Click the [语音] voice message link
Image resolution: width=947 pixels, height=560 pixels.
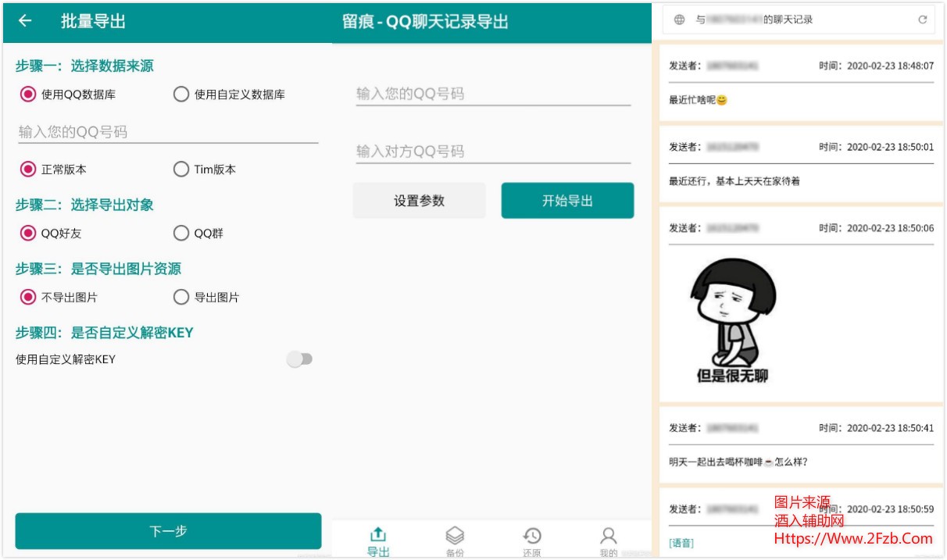pyautogui.click(x=681, y=543)
